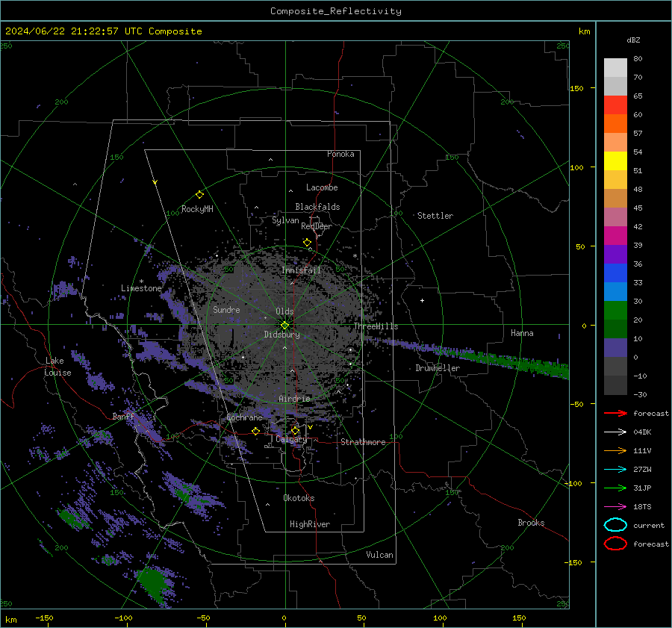Screen dimensions: 672x628
Task: Click the yellow radar-center marker near Didsbury
Action: pos(284,326)
